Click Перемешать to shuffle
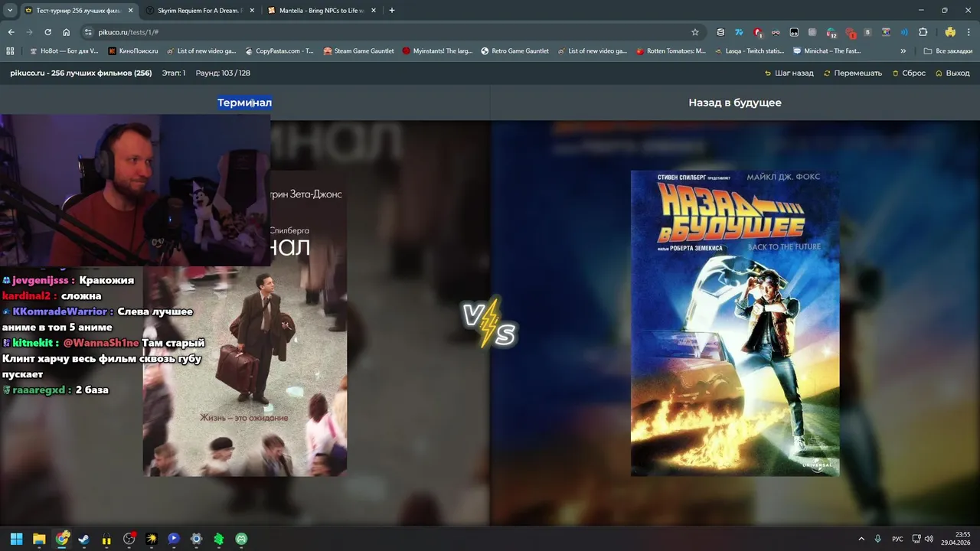Viewport: 980px width, 551px height. tap(853, 73)
